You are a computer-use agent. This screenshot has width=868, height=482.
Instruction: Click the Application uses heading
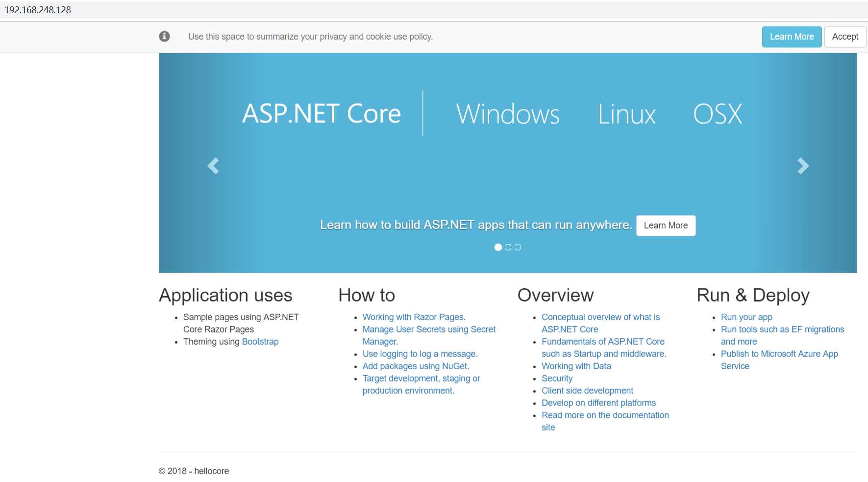(225, 296)
